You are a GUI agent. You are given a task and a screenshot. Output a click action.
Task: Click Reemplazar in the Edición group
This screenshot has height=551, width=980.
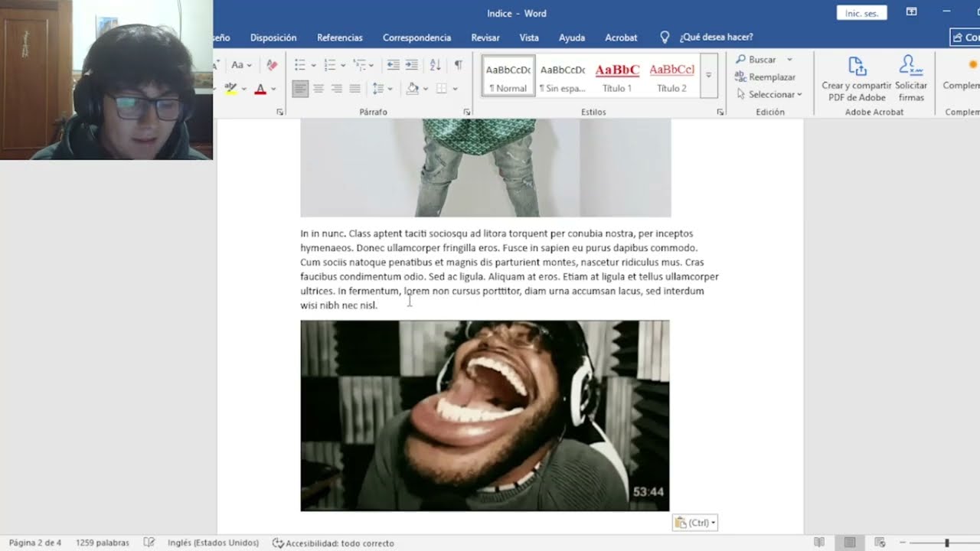click(x=764, y=77)
